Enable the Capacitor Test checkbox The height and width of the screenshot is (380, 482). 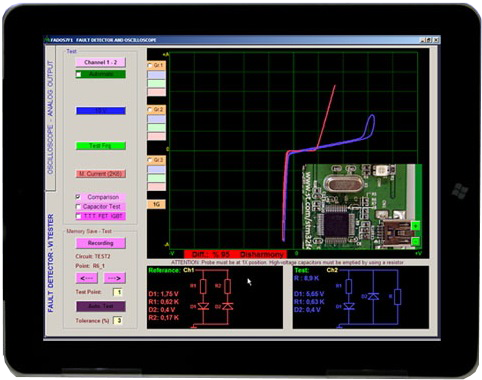point(78,207)
